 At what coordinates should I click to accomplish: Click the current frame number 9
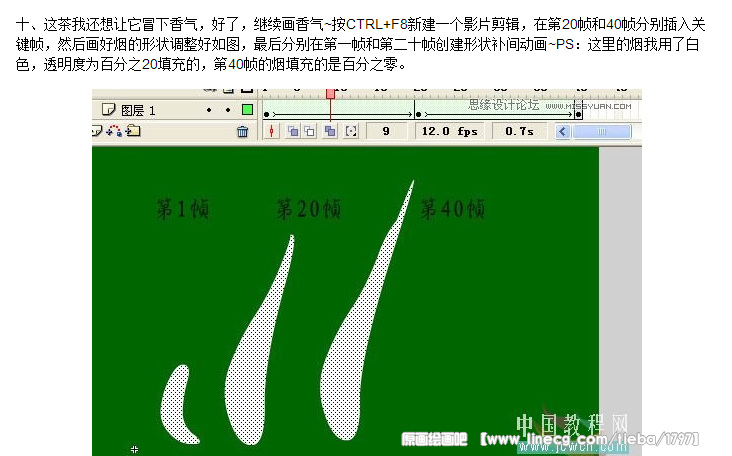tap(386, 131)
